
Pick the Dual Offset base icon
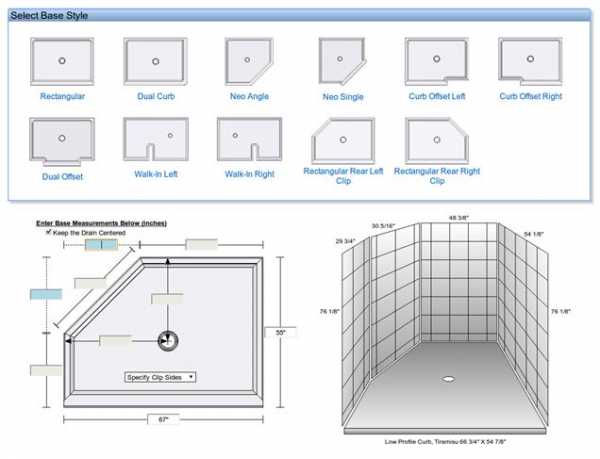pos(62,140)
